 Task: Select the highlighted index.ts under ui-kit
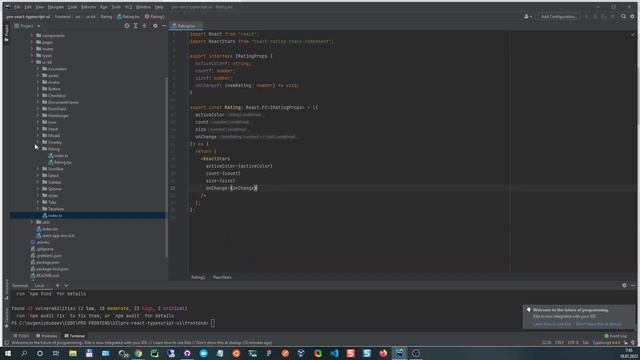click(88, 216)
